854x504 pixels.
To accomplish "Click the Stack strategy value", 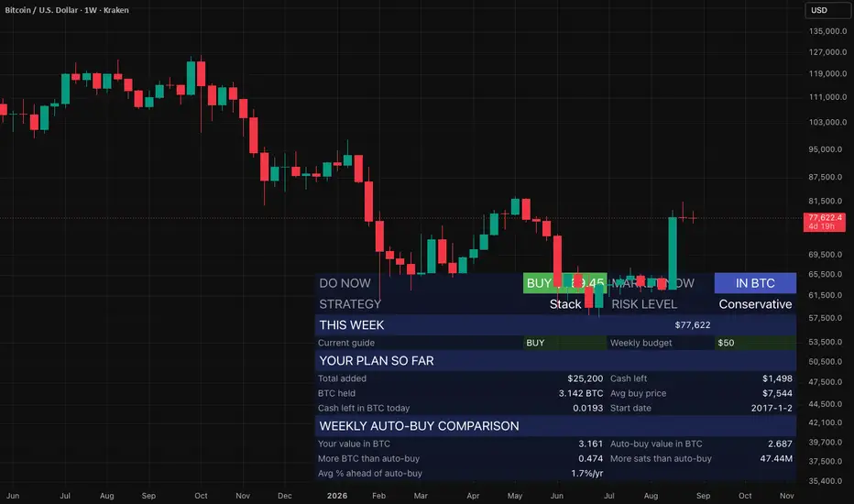I will pyautogui.click(x=565, y=304).
